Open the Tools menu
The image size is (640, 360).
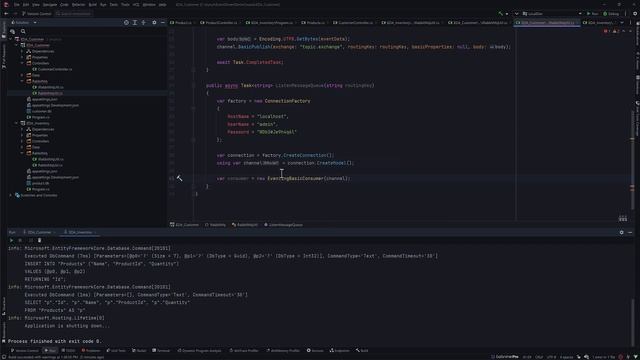(125, 4)
